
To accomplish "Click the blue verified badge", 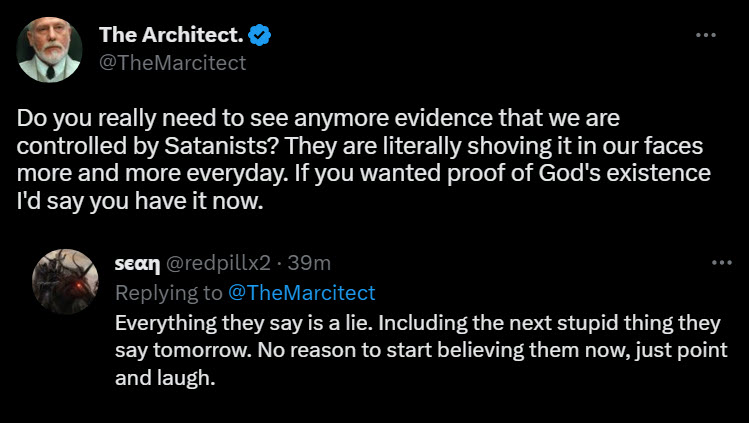I will [x=261, y=35].
